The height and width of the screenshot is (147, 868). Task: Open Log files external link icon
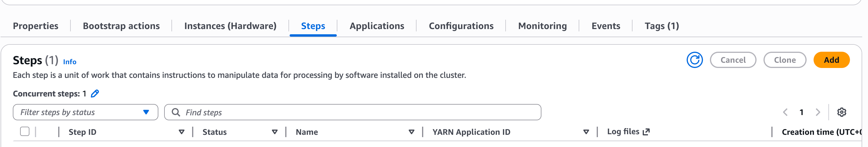pyautogui.click(x=646, y=132)
